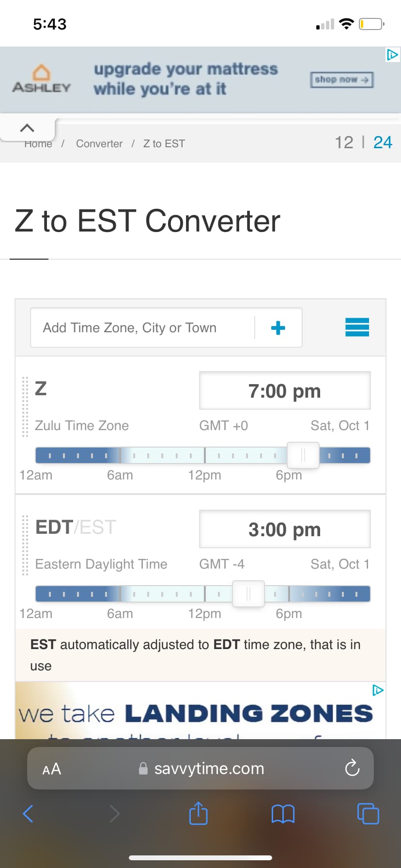Open the Converter breadcrumb
401x868 pixels.
[x=99, y=144]
